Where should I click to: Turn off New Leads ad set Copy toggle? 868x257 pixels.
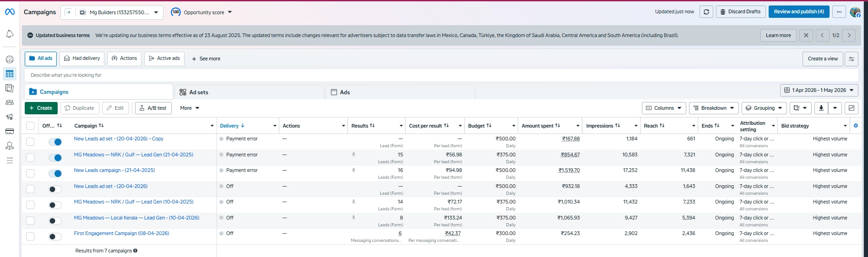coord(55,142)
